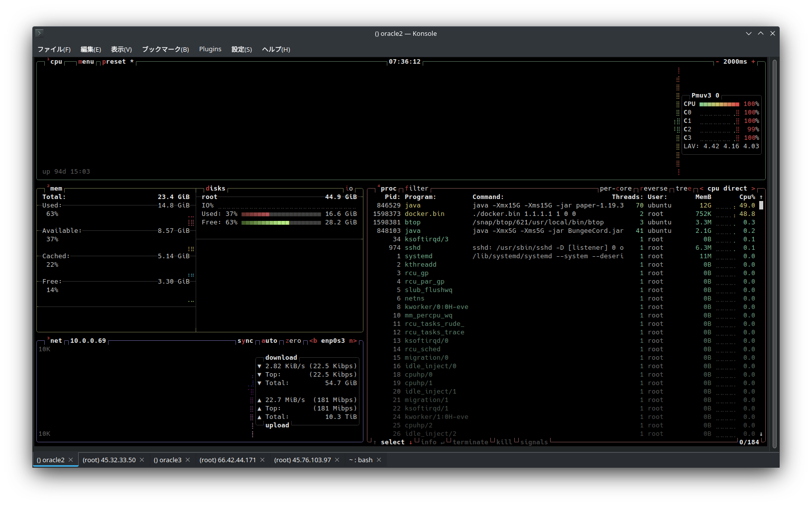The height and width of the screenshot is (506, 812).
Task: Toggle net graph sync scaling
Action: click(245, 341)
